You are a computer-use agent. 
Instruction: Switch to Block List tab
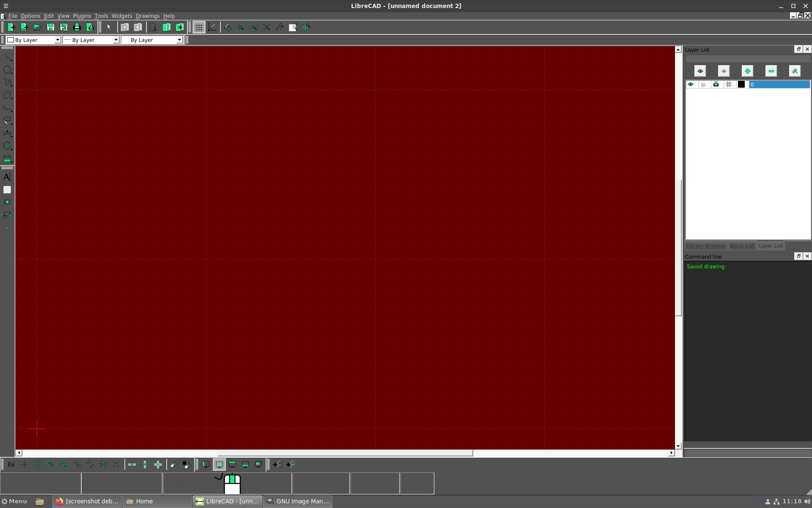coord(741,245)
